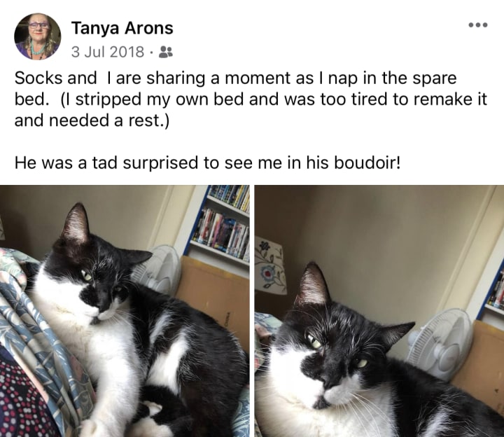Click the boudoir sentence in the post
Image resolution: width=504 pixels, height=437 pixels.
click(x=208, y=162)
